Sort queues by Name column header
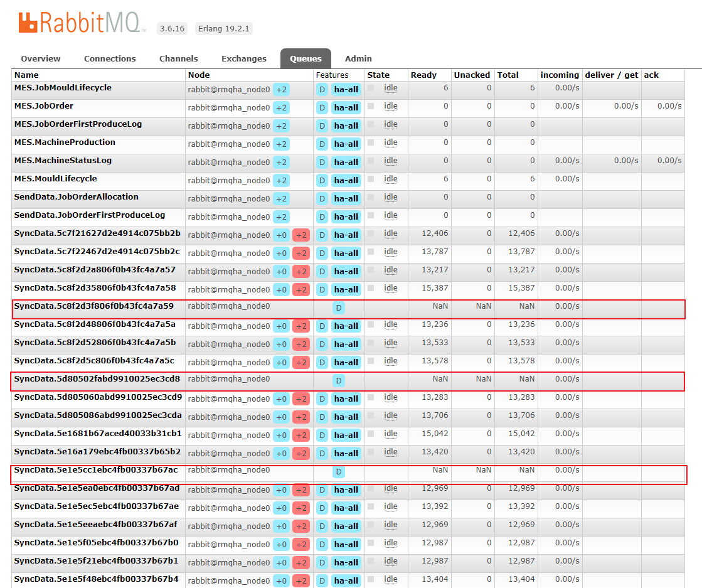Screen dimensions: 702x588 click(26, 75)
